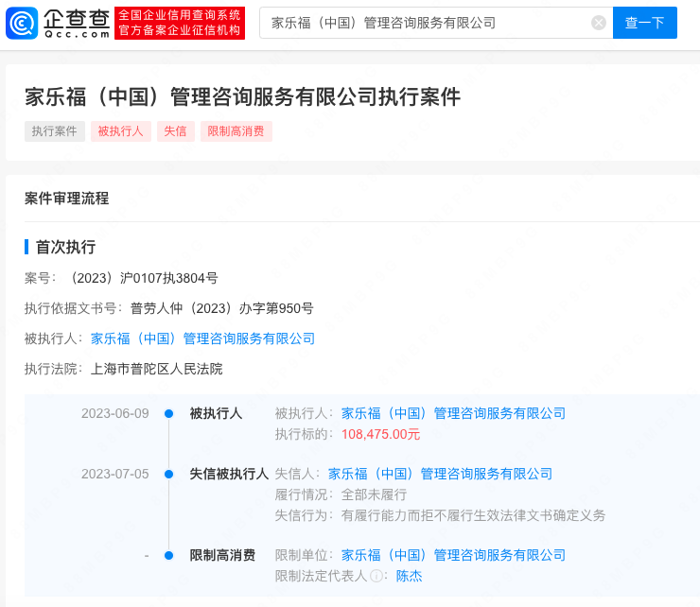The height and width of the screenshot is (607, 700).
Task: Select the amount 108,475.00元
Action: (x=380, y=434)
